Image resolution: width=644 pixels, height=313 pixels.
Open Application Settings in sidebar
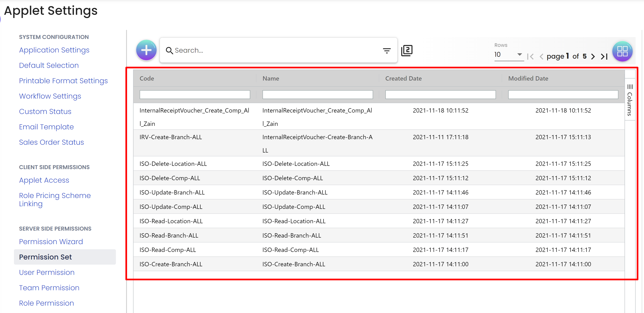point(54,50)
